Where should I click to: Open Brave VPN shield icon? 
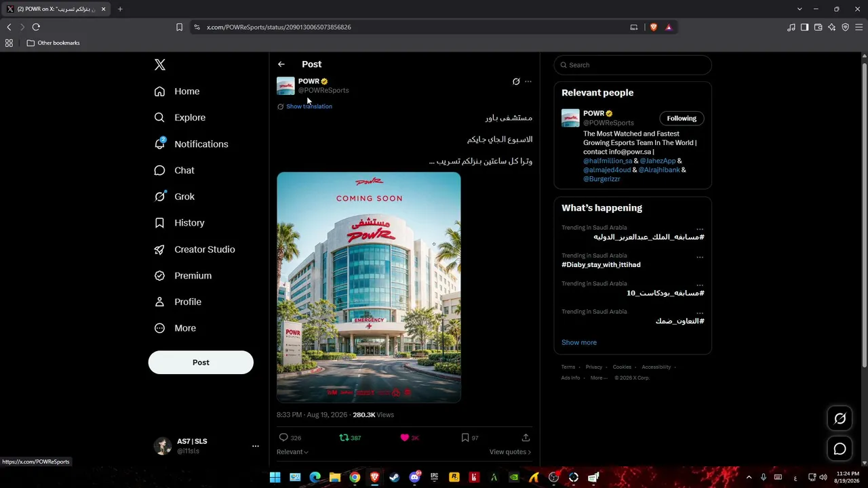846,27
